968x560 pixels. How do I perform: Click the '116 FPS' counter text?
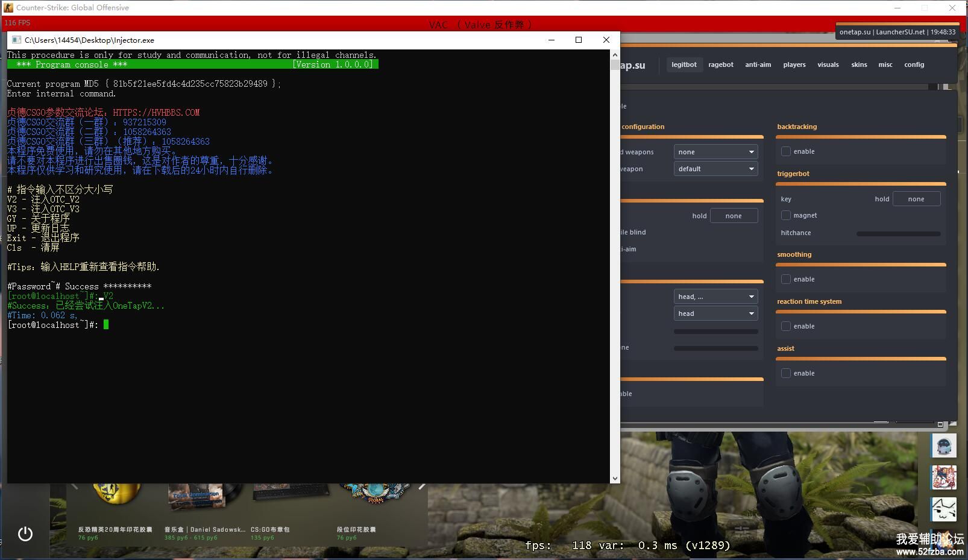click(17, 23)
